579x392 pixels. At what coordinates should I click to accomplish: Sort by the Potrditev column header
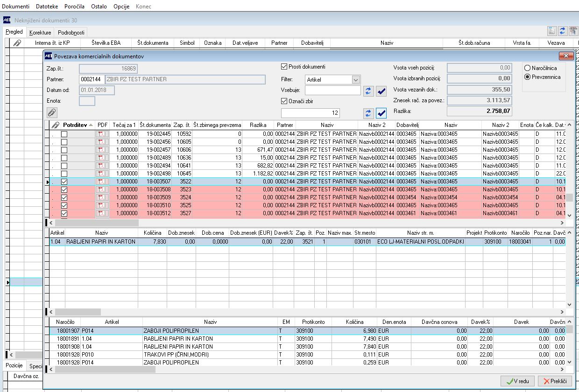click(75, 125)
